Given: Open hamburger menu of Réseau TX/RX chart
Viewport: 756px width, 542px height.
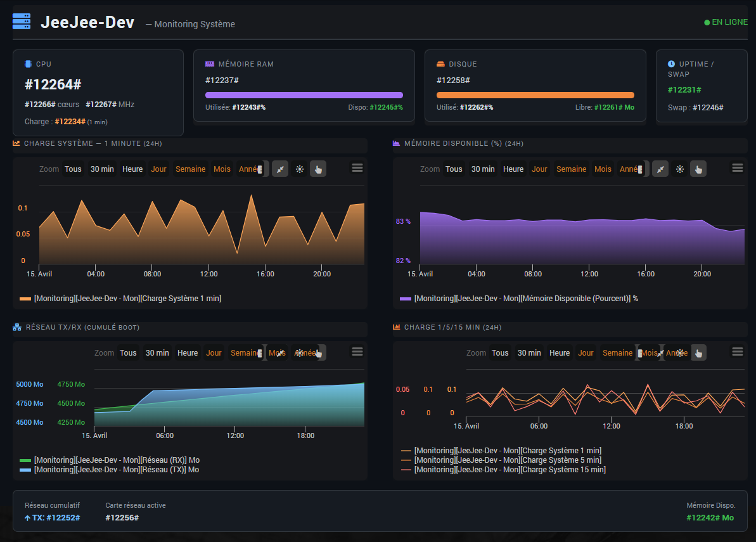Looking at the screenshot, I should pos(357,351).
